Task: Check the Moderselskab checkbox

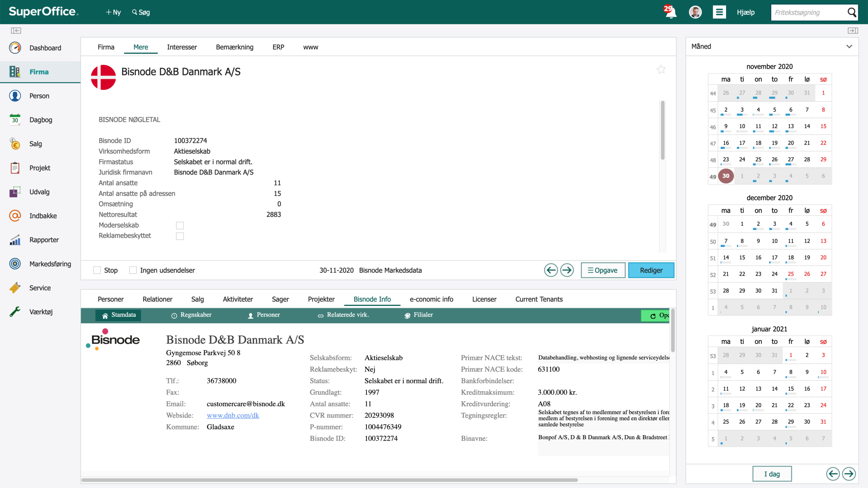Action: tap(180, 225)
